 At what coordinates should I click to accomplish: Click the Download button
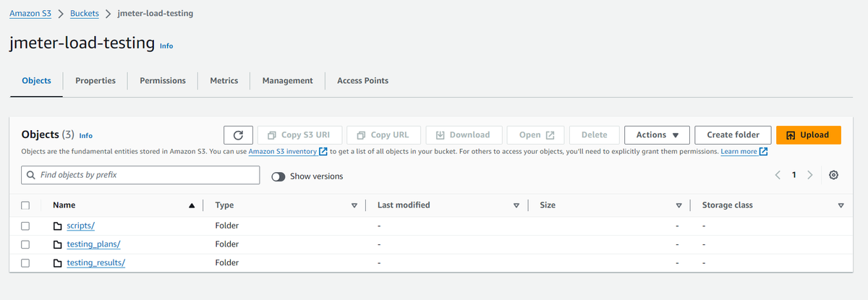pos(463,135)
